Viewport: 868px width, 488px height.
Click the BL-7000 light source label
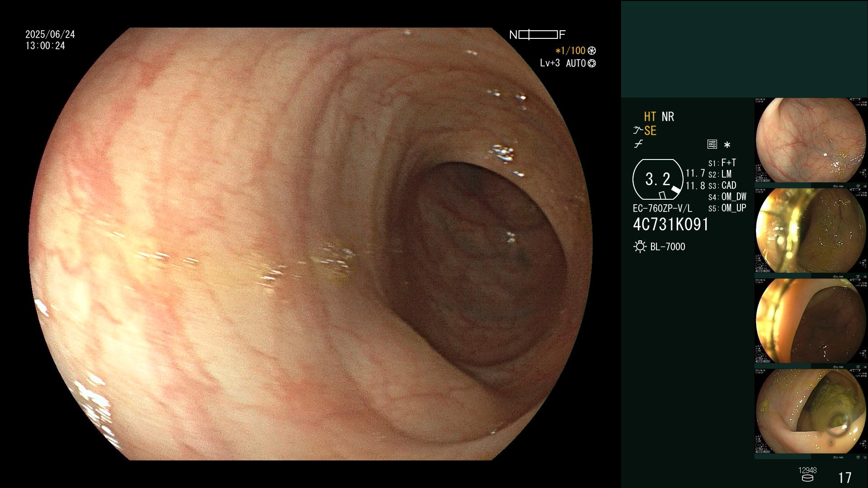668,247
